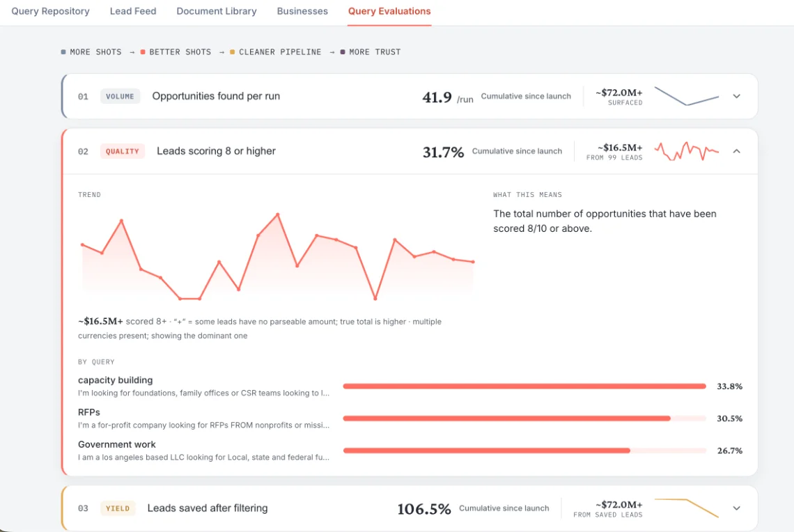Click the Volume card sparkline chart

(687, 96)
